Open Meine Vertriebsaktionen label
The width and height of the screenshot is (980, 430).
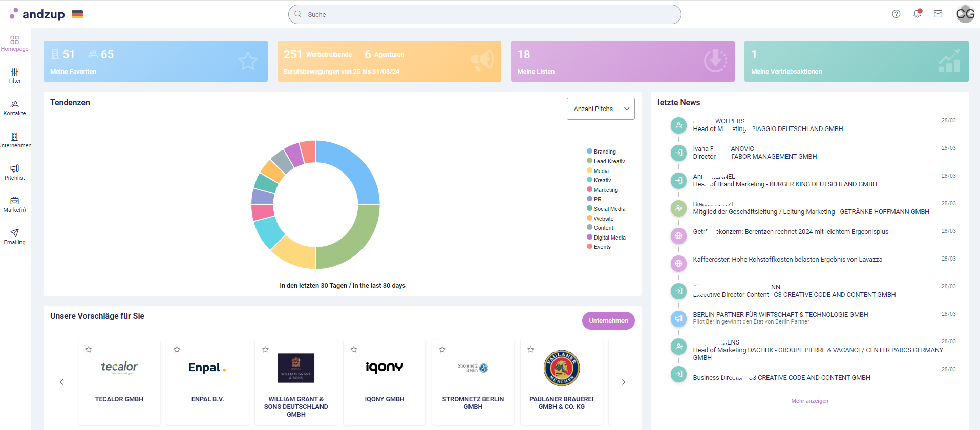[786, 72]
